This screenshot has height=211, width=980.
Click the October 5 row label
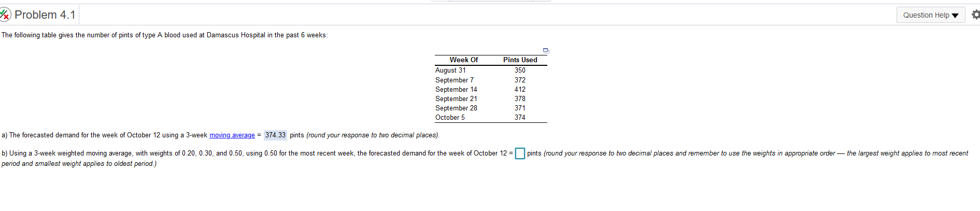[450, 118]
